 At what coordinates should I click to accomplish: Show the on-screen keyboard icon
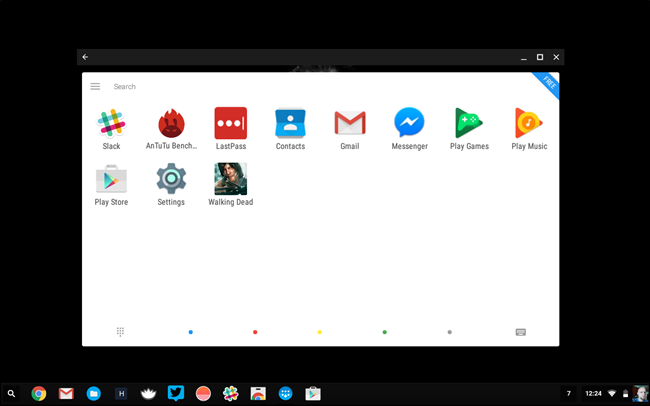(521, 332)
